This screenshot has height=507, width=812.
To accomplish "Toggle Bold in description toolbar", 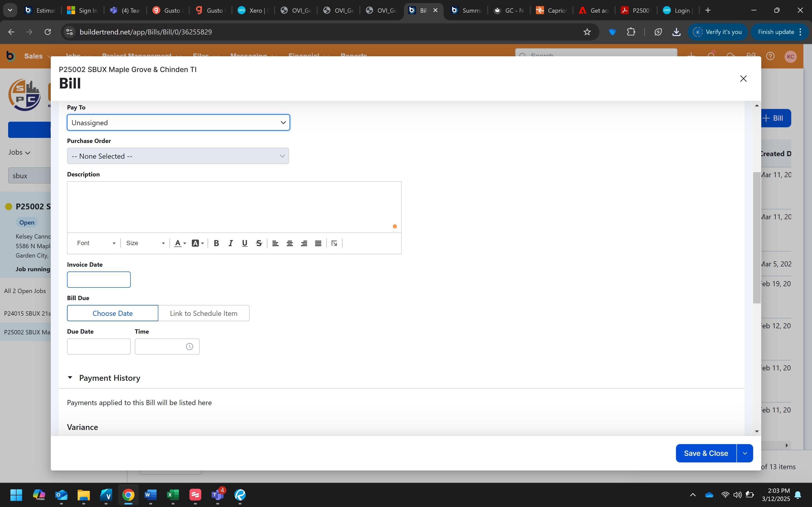I will pyautogui.click(x=216, y=243).
